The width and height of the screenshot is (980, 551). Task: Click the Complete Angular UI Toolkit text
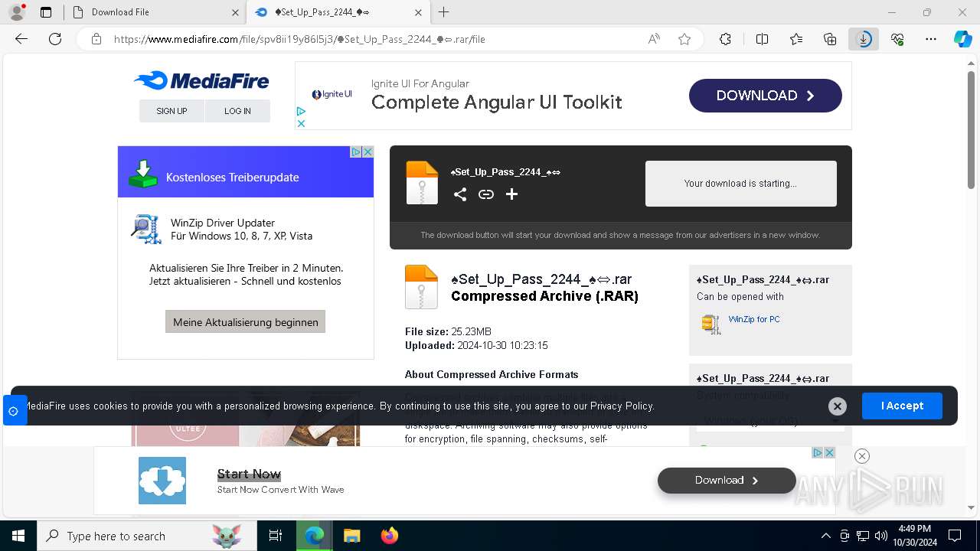tap(496, 103)
